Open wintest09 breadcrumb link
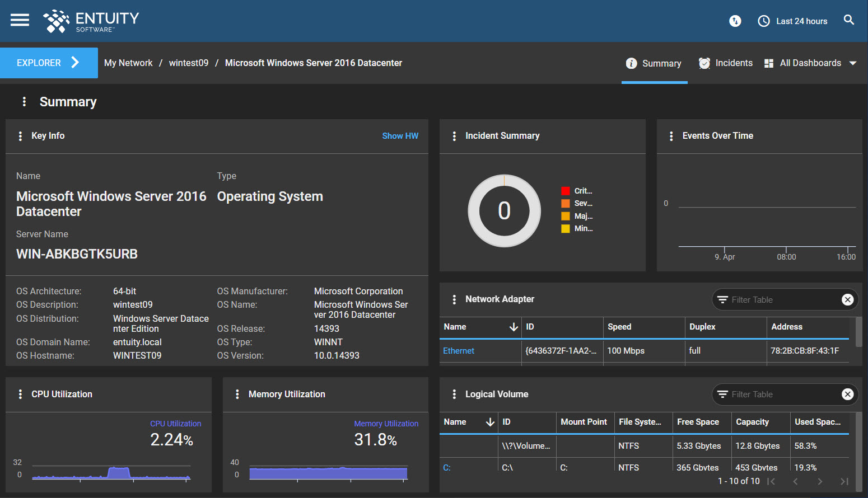Screen dimensions: 868x498 189,63
